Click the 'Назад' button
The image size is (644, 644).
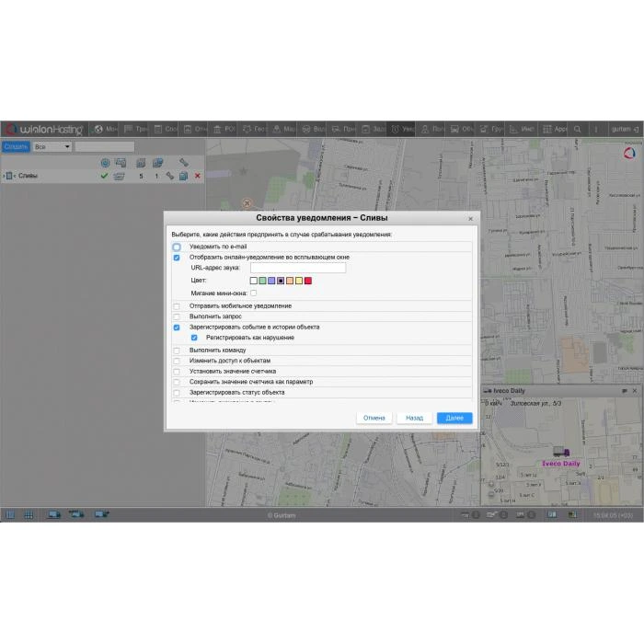414,418
